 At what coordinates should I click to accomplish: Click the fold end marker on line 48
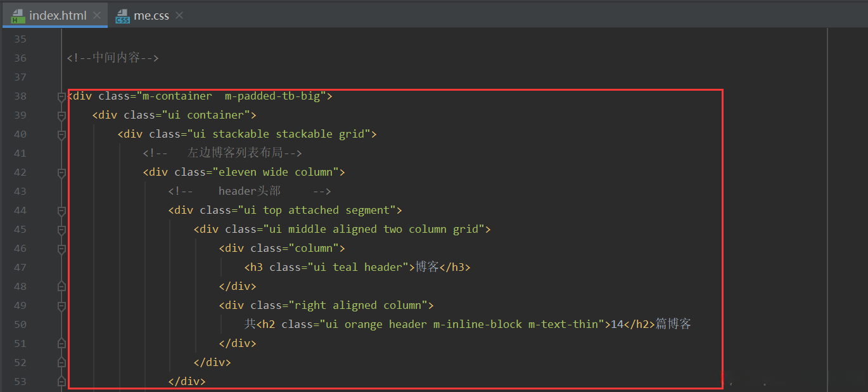[x=61, y=287]
